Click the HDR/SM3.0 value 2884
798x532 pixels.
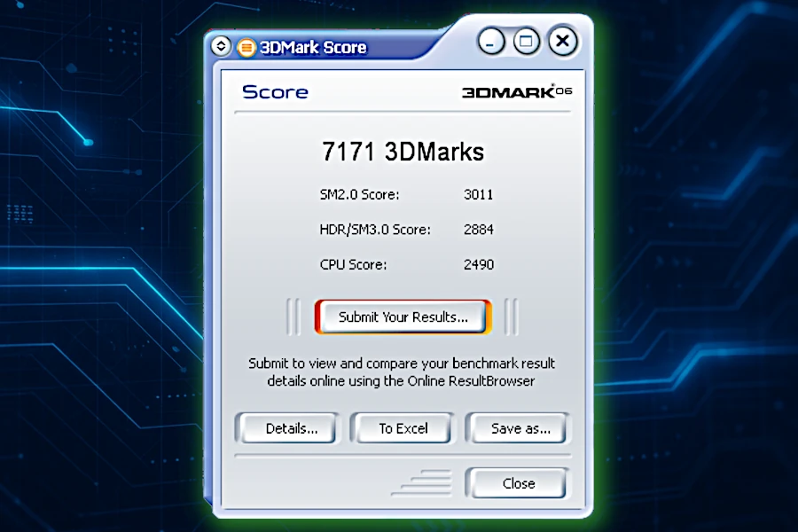point(479,230)
